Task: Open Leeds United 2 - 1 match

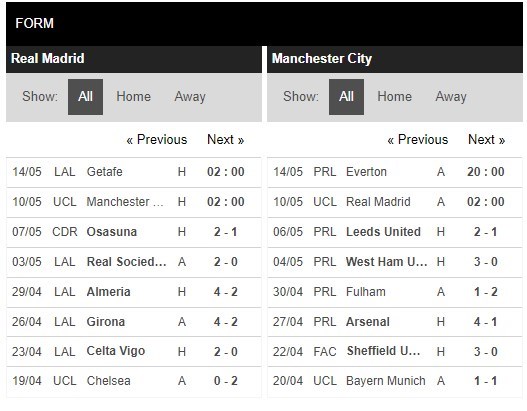Action: (x=395, y=232)
